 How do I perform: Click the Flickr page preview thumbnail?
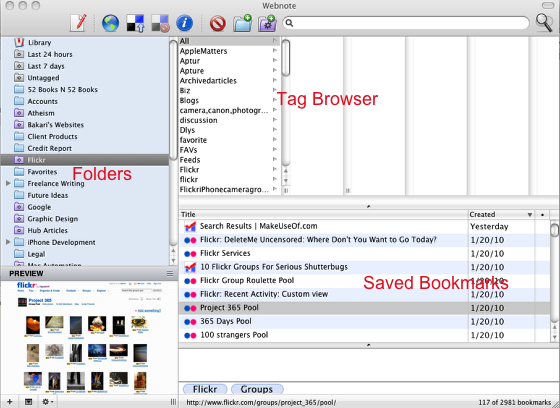pos(89,338)
